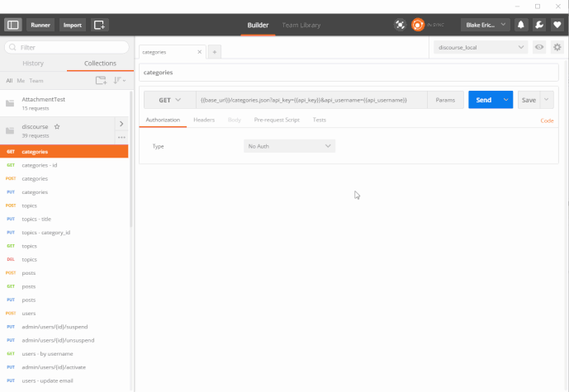This screenshot has width=569, height=392.
Task: Click the interceptor satellite icon
Action: 401,25
